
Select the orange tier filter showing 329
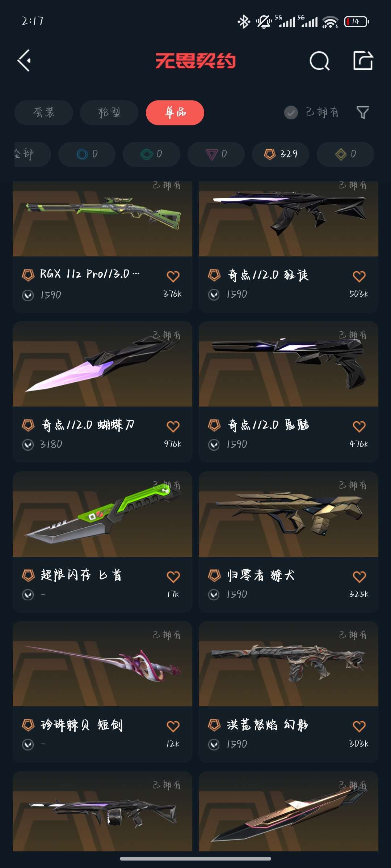[x=281, y=154]
